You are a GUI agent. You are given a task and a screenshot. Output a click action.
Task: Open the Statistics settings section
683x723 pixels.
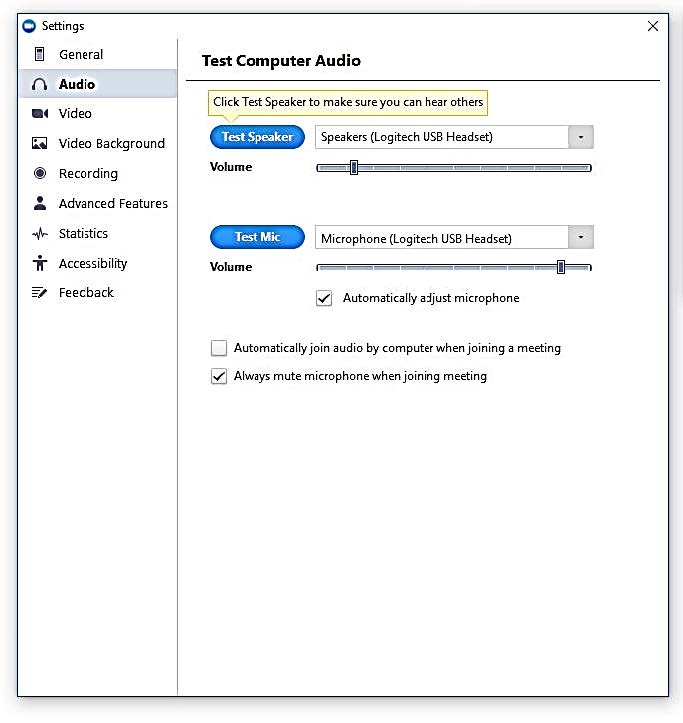[x=83, y=234]
